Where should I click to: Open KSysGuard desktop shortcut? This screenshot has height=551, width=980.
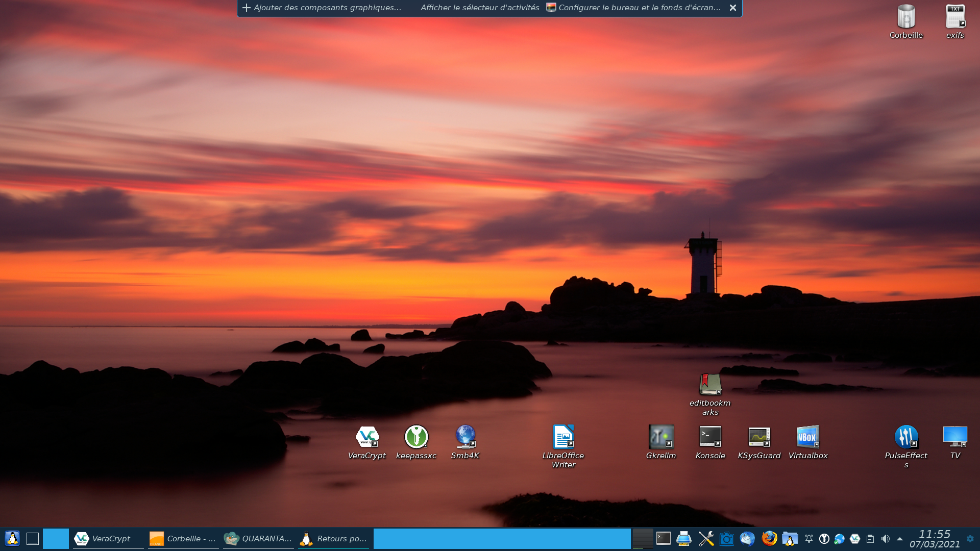(759, 442)
